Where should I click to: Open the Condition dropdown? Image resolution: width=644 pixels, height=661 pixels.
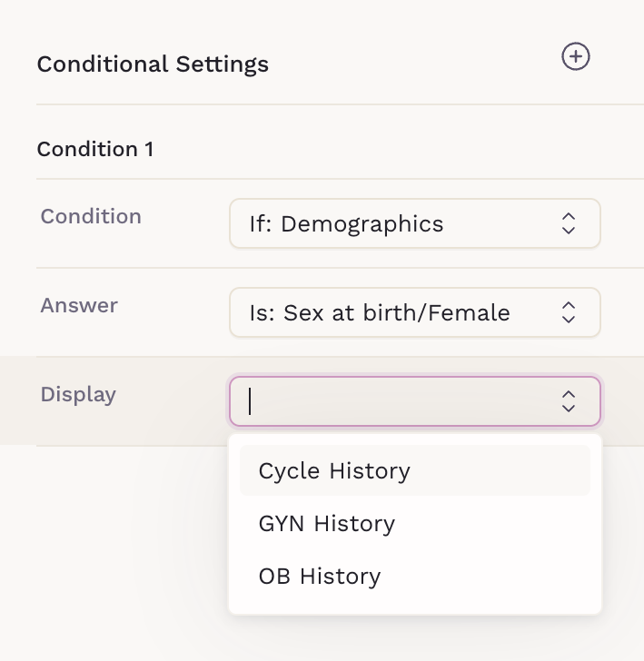[414, 223]
